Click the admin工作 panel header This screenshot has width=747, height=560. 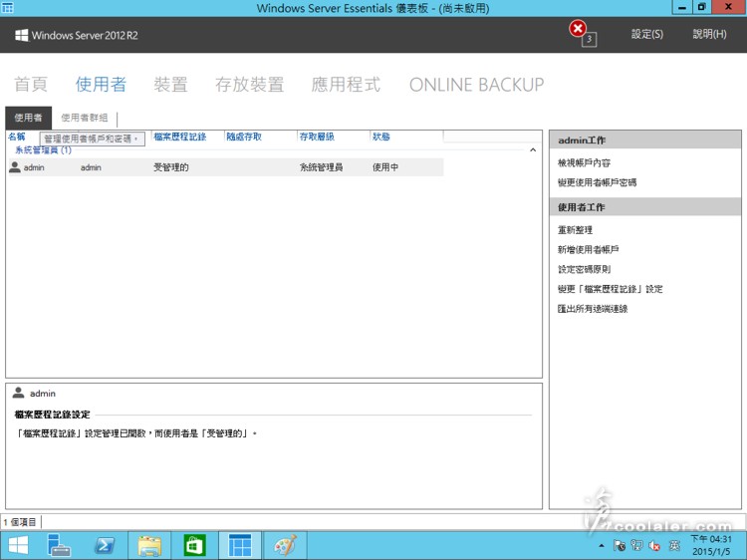point(645,140)
